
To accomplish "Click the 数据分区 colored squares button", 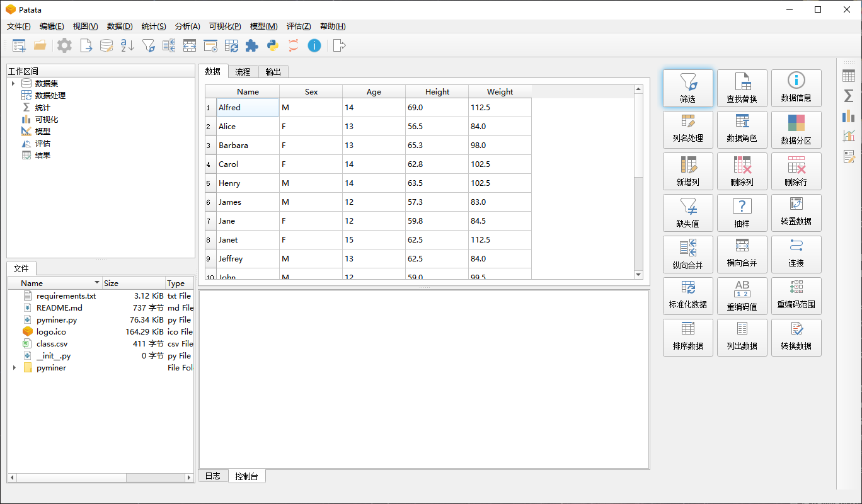I will [796, 130].
